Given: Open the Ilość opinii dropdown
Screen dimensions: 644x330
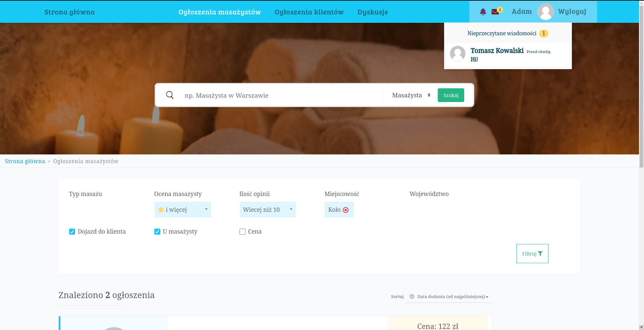Looking at the screenshot, I should 268,209.
